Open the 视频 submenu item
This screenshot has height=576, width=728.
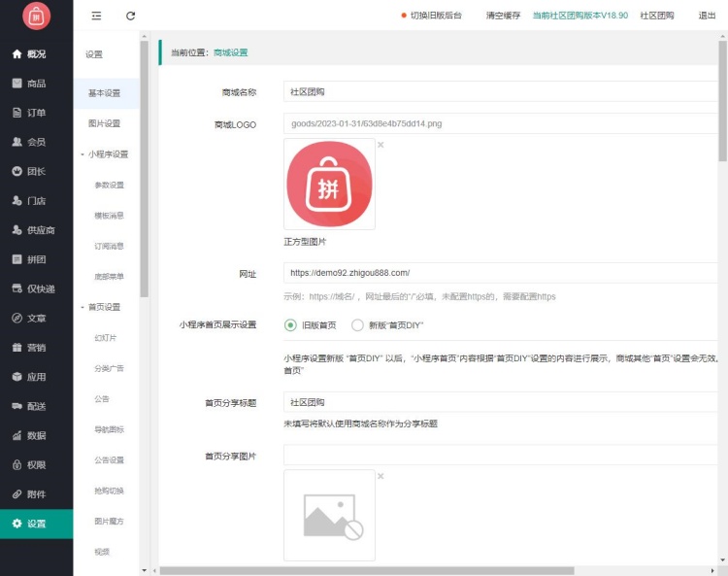[x=102, y=552]
